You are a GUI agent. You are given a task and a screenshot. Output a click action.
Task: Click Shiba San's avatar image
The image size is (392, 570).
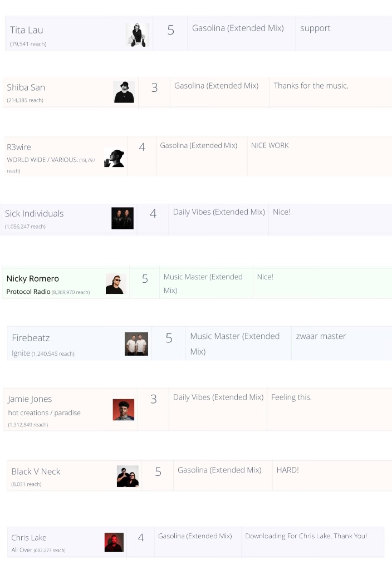tap(124, 92)
